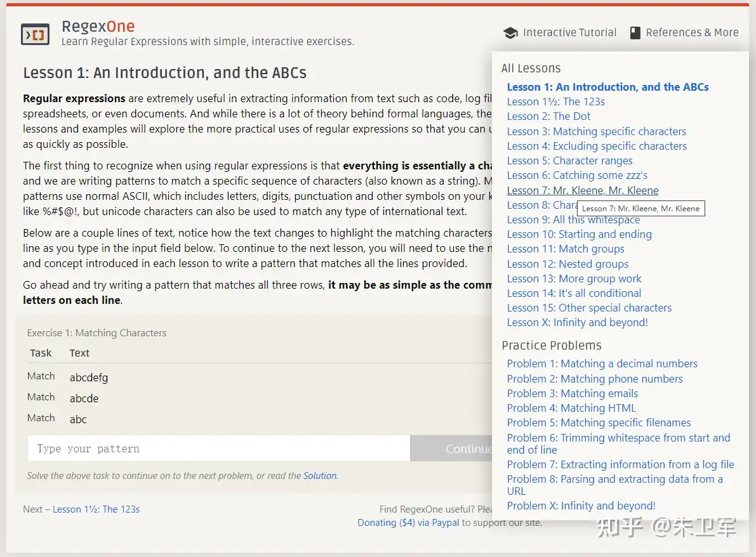Viewport: 756px width, 557px height.
Task: Open Problem 1: Matching a decimal numbers
Action: click(602, 364)
